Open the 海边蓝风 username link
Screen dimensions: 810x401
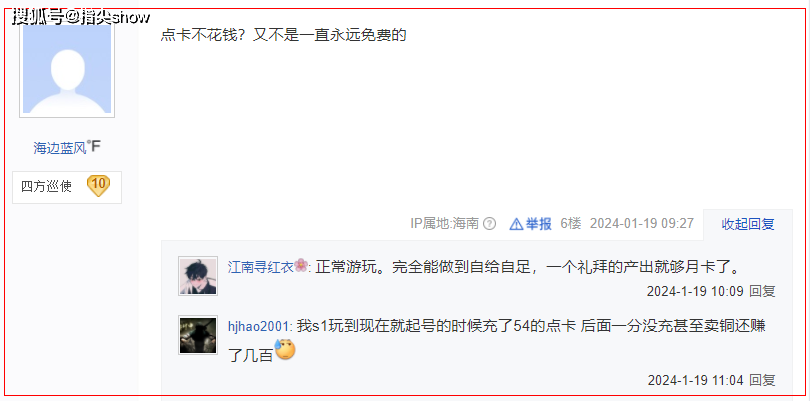coord(59,148)
